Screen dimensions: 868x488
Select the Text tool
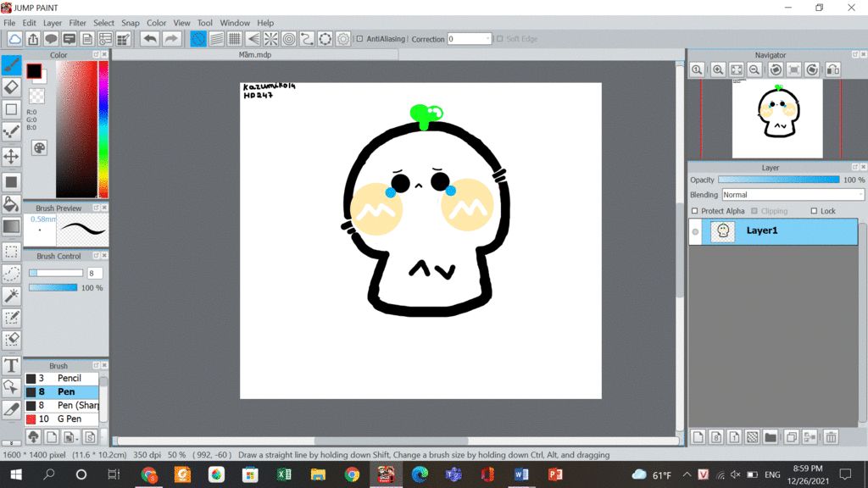coord(11,366)
